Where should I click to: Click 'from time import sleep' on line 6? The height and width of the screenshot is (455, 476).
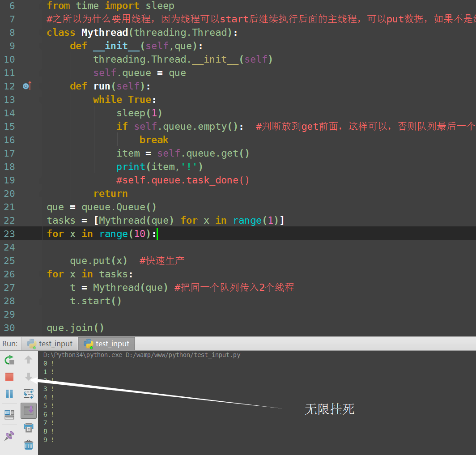110,5
